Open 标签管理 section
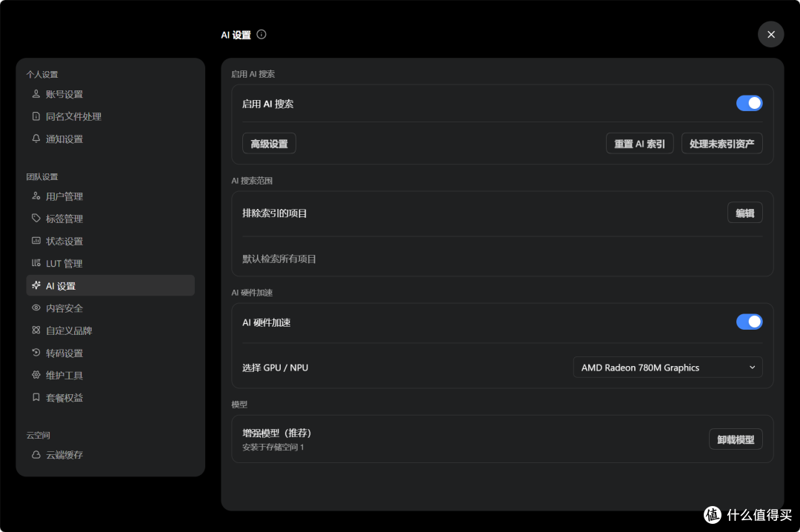Image resolution: width=800 pixels, height=532 pixels. coord(110,219)
